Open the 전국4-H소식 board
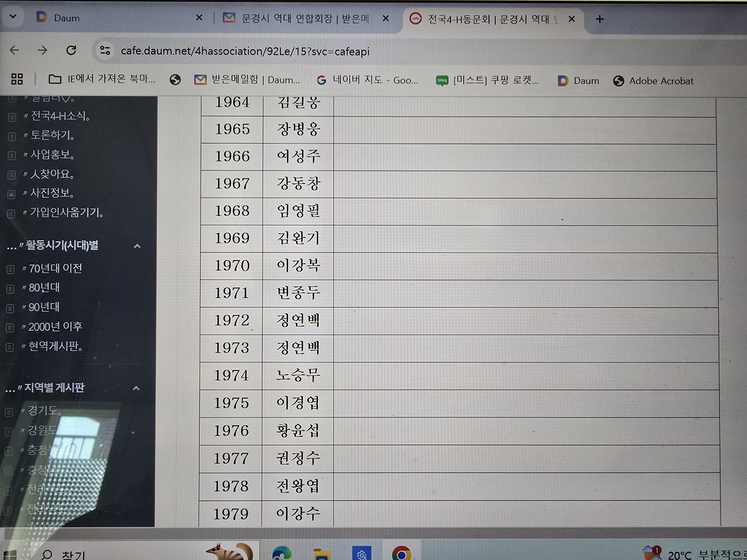 click(x=60, y=116)
